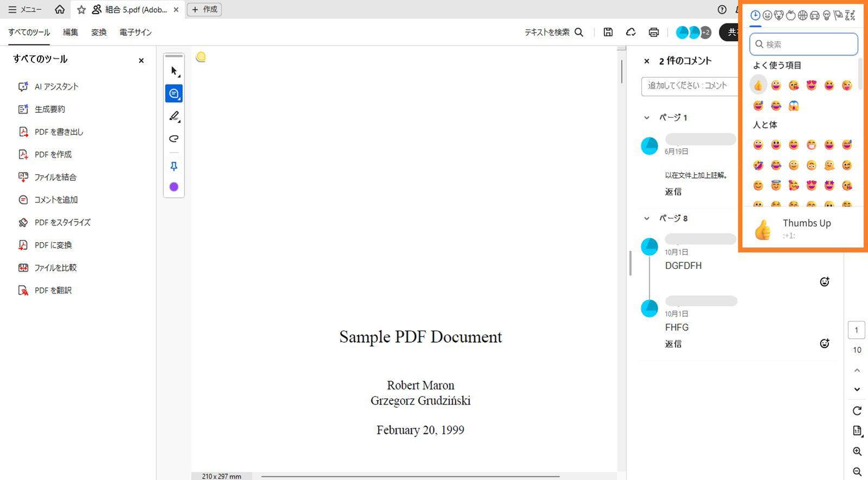The height and width of the screenshot is (480, 868).
Task: Open ファイルを結合 tool
Action: click(x=48, y=177)
